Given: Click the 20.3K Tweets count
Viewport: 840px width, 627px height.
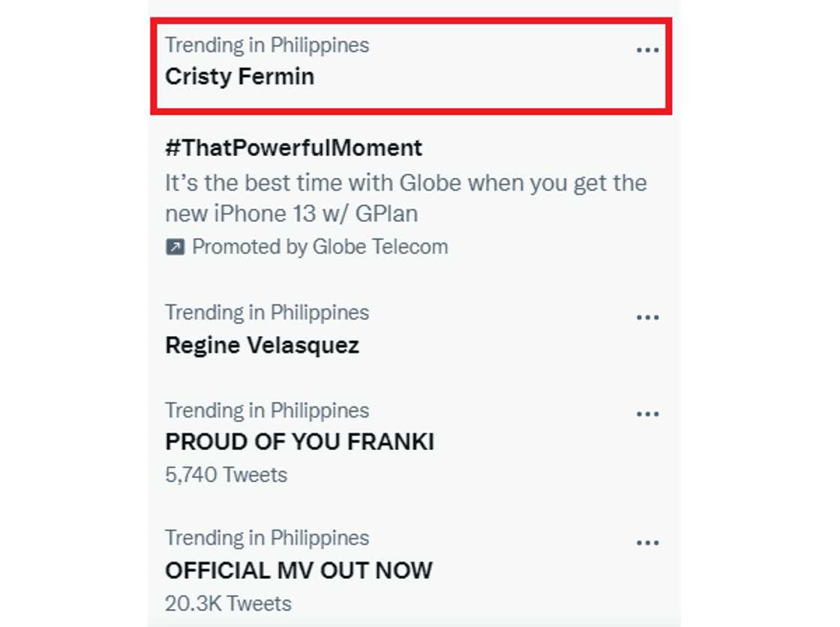Looking at the screenshot, I should pyautogui.click(x=228, y=603).
